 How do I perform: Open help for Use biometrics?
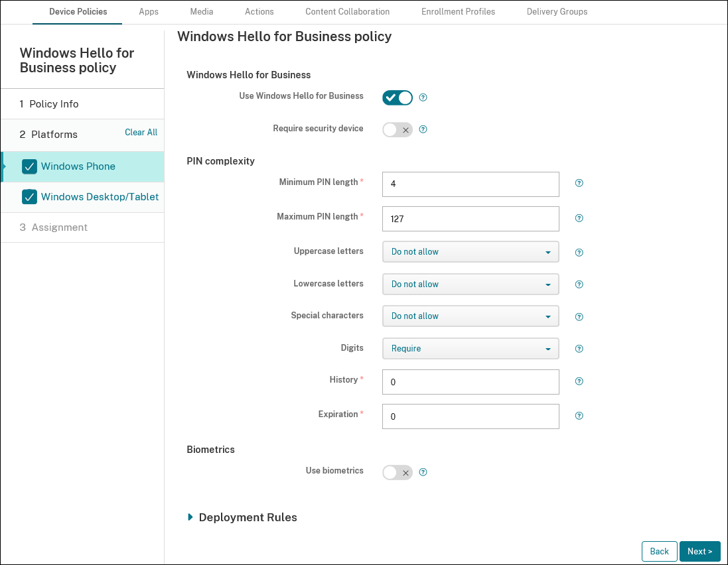423,472
